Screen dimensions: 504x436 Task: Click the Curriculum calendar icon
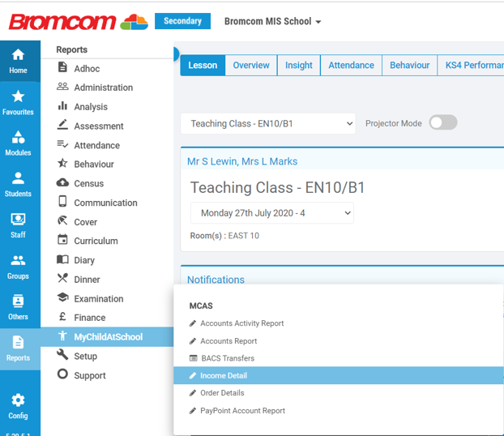(x=62, y=240)
